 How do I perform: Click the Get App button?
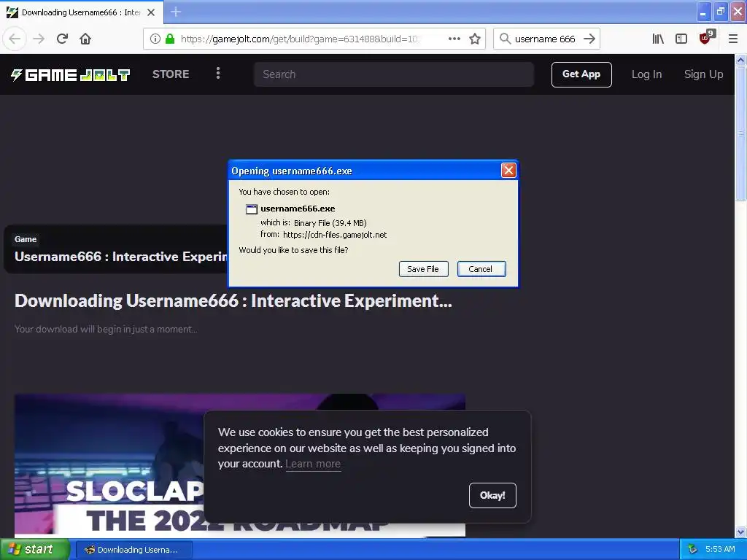pos(581,74)
